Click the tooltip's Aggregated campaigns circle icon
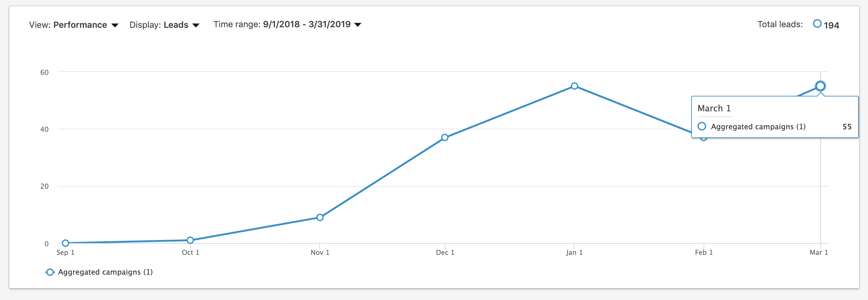 (702, 126)
